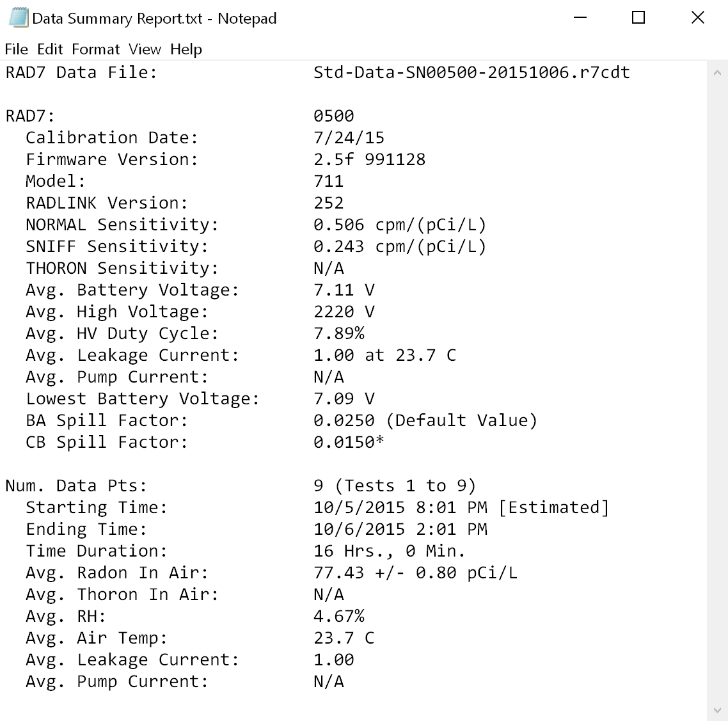Click on the Starting Time Estimated text
The height and width of the screenshot is (721, 728).
(x=553, y=508)
